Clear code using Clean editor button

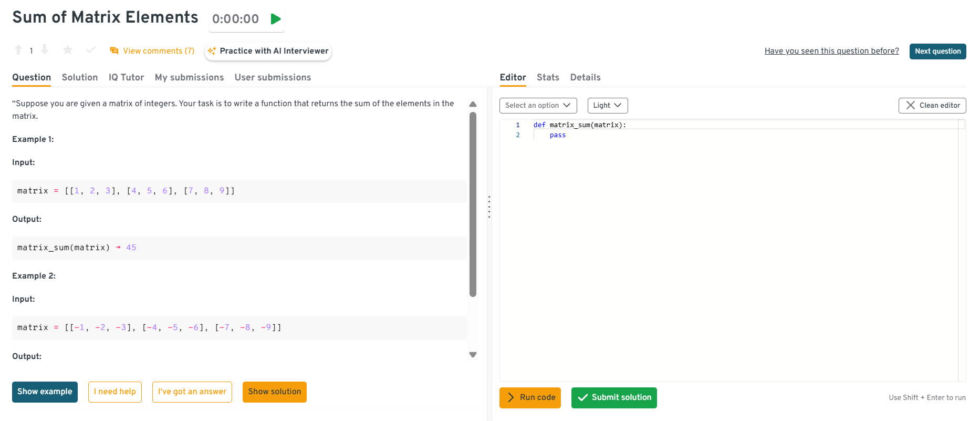pyautogui.click(x=932, y=106)
